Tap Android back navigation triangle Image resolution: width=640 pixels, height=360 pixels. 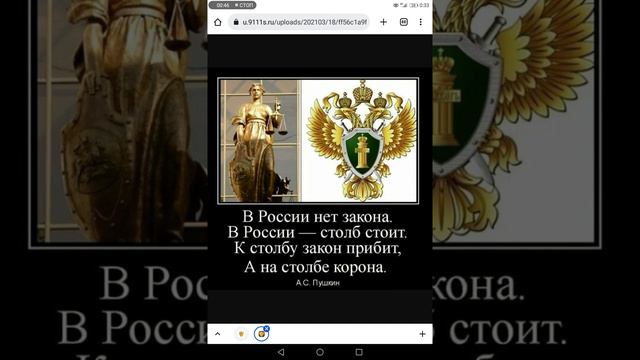281,352
